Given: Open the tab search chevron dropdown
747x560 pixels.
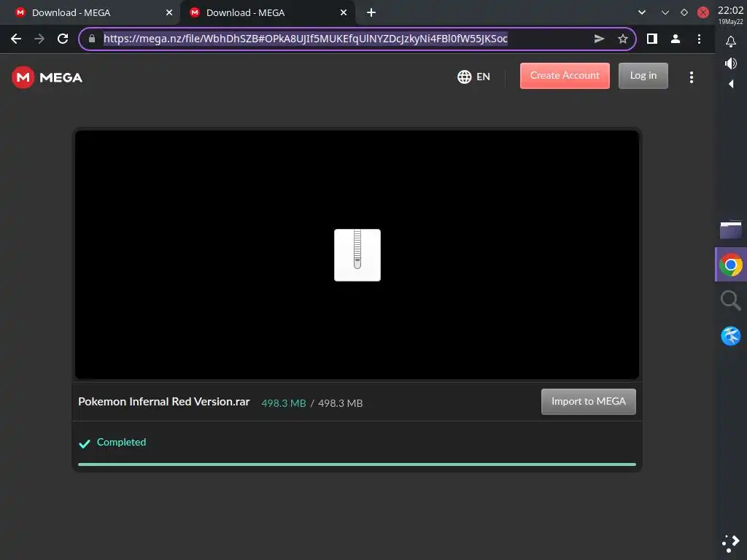Looking at the screenshot, I should [642, 12].
